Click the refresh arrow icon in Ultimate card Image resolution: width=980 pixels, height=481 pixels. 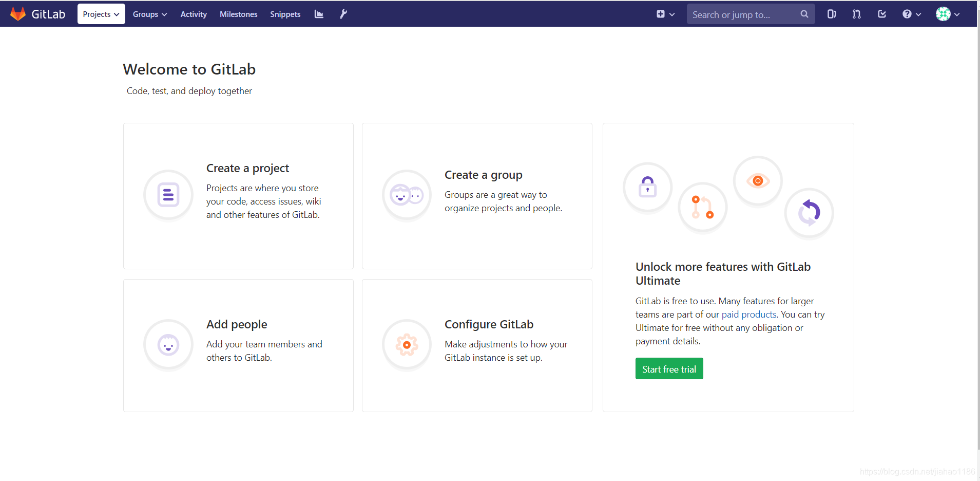click(x=809, y=213)
